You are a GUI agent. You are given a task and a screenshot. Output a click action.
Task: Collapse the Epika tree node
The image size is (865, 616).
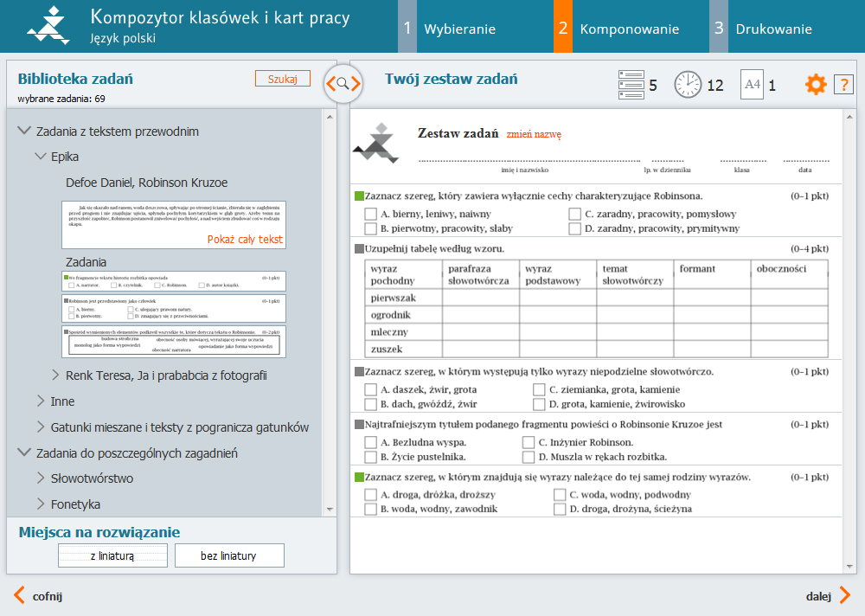41,157
